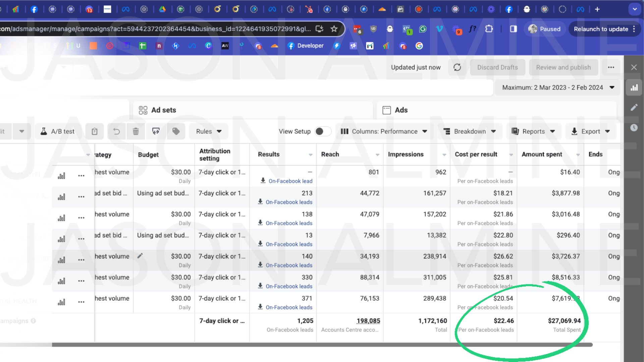Switch to the Ad sets tab
The image size is (644, 362).
[163, 110]
